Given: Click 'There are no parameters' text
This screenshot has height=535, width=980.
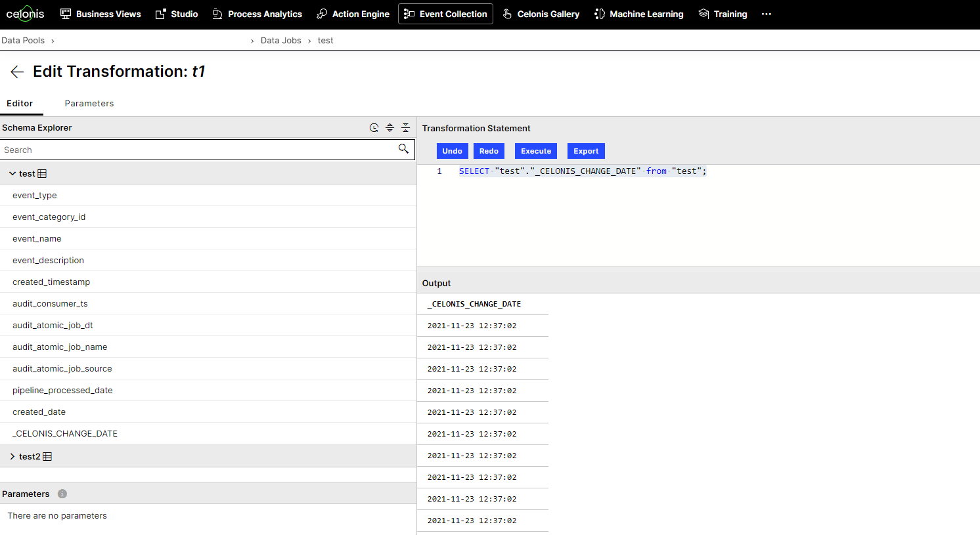Looking at the screenshot, I should click(57, 515).
